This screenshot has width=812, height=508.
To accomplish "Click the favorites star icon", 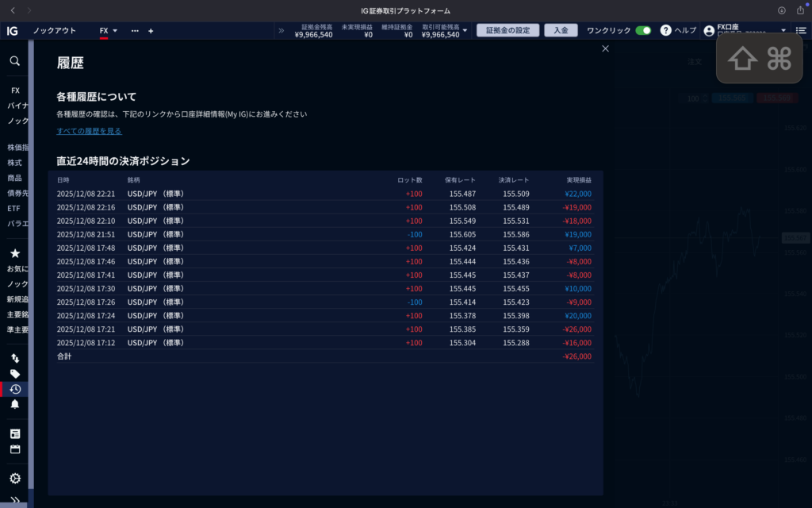I will tap(14, 253).
